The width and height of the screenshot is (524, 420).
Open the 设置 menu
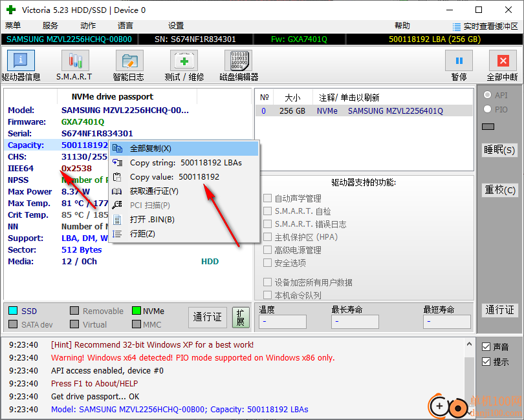(176, 26)
